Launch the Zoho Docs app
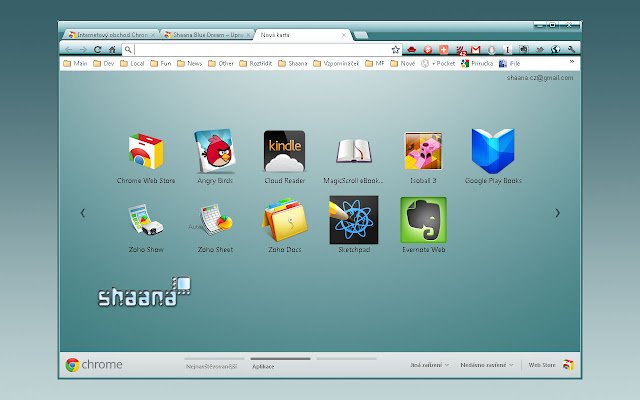This screenshot has height=400, width=640. coord(284,220)
